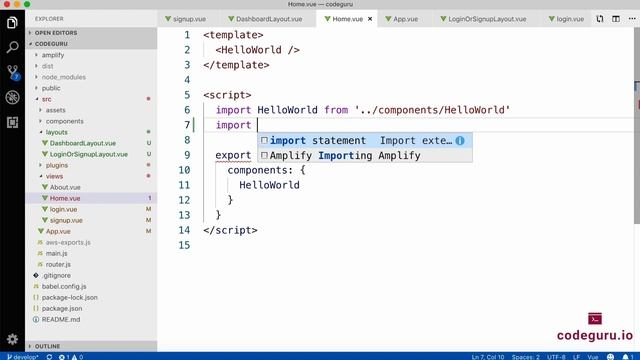Change the LF end of line sequence
This screenshot has height=360, width=640.
click(x=576, y=357)
